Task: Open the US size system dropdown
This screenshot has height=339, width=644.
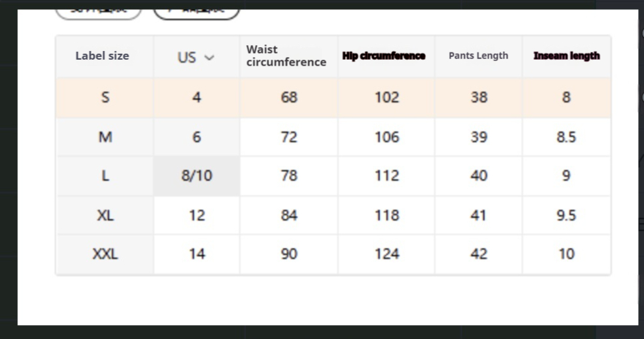Action: pyautogui.click(x=196, y=57)
